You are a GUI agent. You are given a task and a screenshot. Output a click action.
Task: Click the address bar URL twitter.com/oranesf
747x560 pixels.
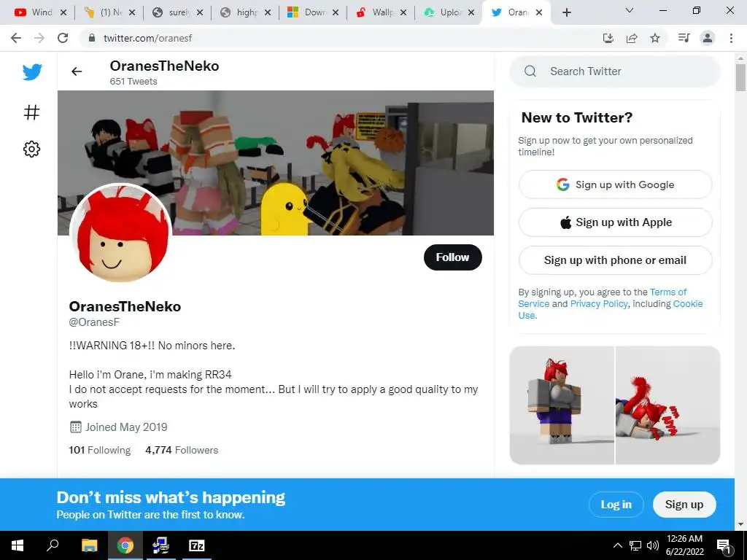(x=147, y=38)
